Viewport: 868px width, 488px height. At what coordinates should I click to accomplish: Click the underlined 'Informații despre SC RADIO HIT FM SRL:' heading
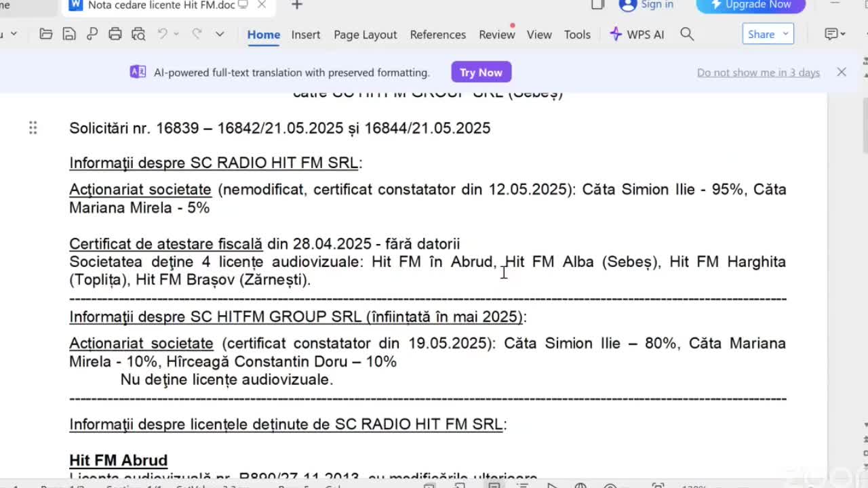(216, 163)
